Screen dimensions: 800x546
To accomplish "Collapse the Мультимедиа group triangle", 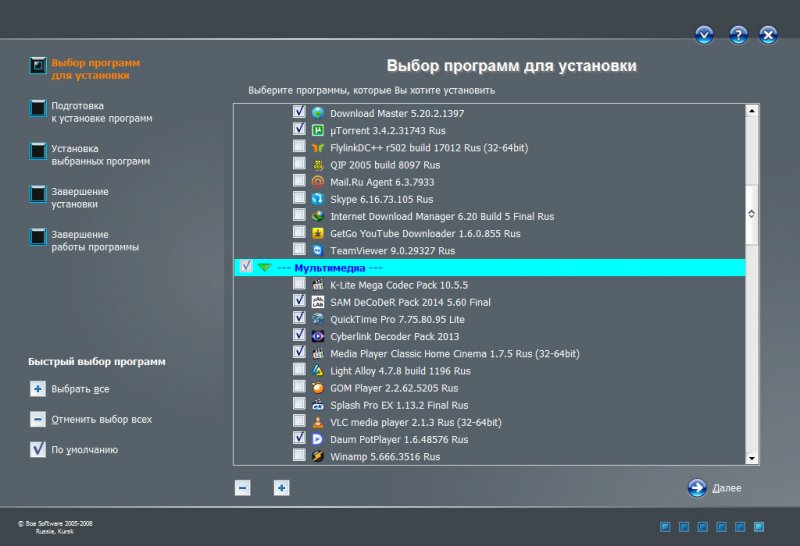I will click(x=264, y=267).
